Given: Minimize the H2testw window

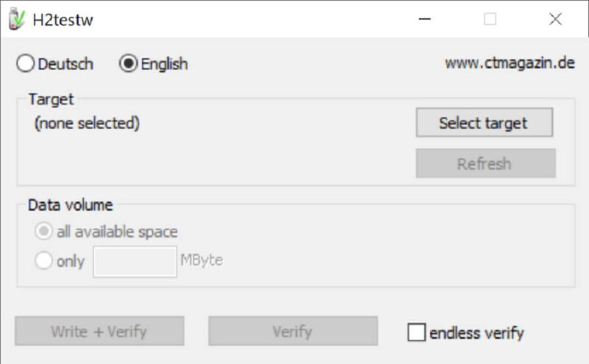Looking at the screenshot, I should [425, 19].
